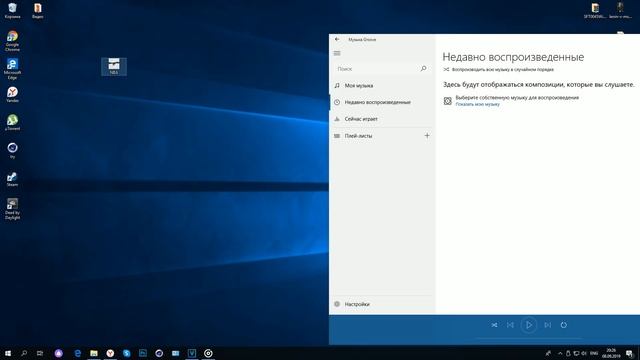The image size is (640, 360).
Task: Select Недавно воспроизведенные in the sidebar
Action: [382, 102]
